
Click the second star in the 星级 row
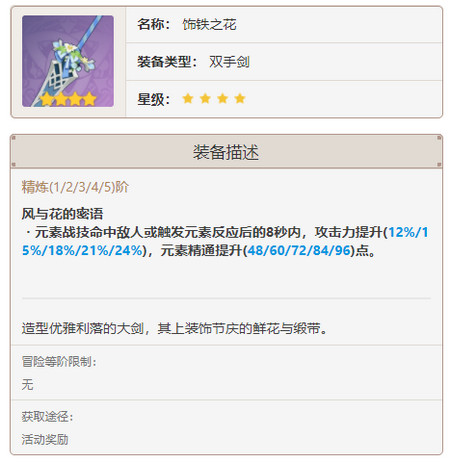coord(205,98)
